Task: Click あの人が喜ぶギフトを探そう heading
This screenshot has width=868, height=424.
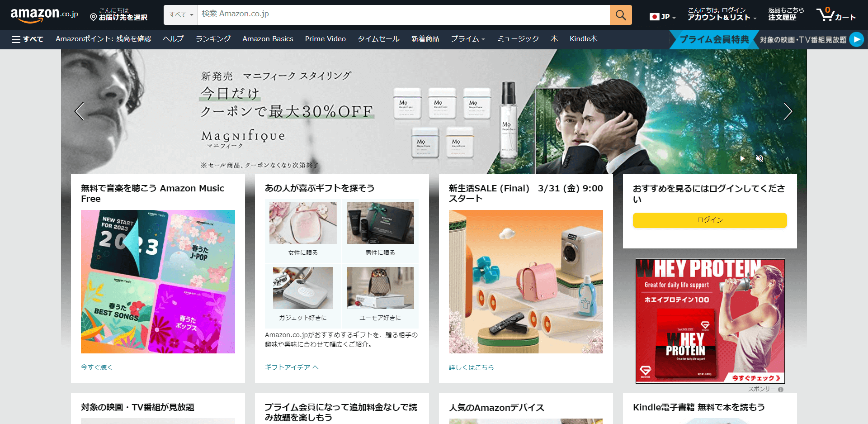Action: tap(320, 188)
